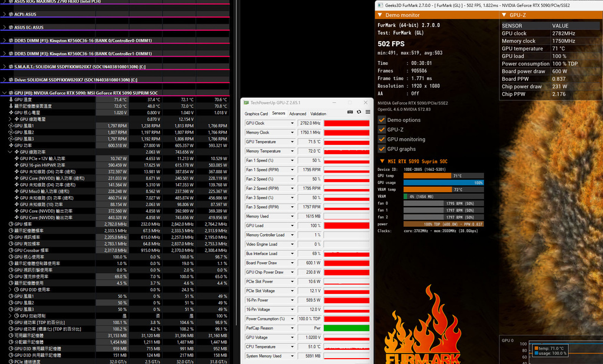Image resolution: width=603 pixels, height=364 pixels.
Task: Click lightning icon beside GPU 功率 600.518 W
Action: tap(11, 145)
